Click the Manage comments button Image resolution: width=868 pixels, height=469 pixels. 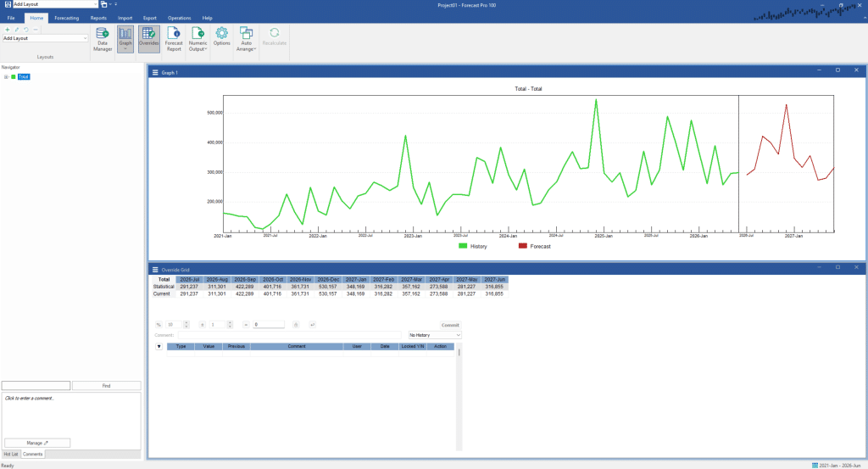[x=37, y=443]
